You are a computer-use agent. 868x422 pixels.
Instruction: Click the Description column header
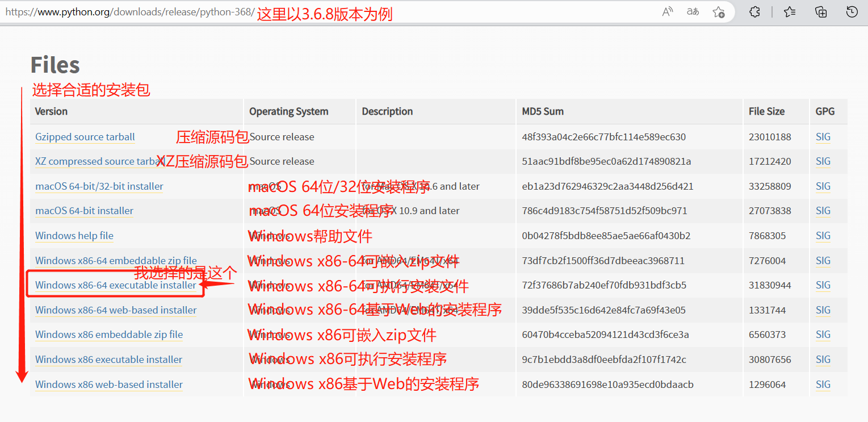tap(387, 111)
